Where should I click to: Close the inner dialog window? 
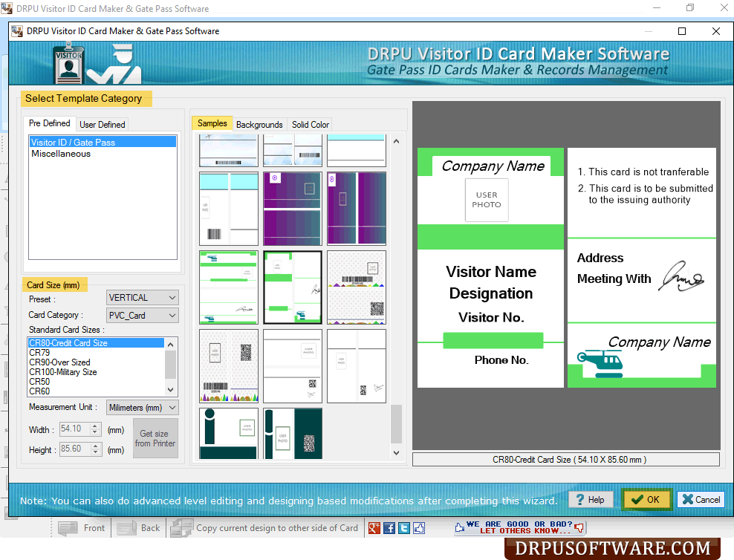(715, 31)
